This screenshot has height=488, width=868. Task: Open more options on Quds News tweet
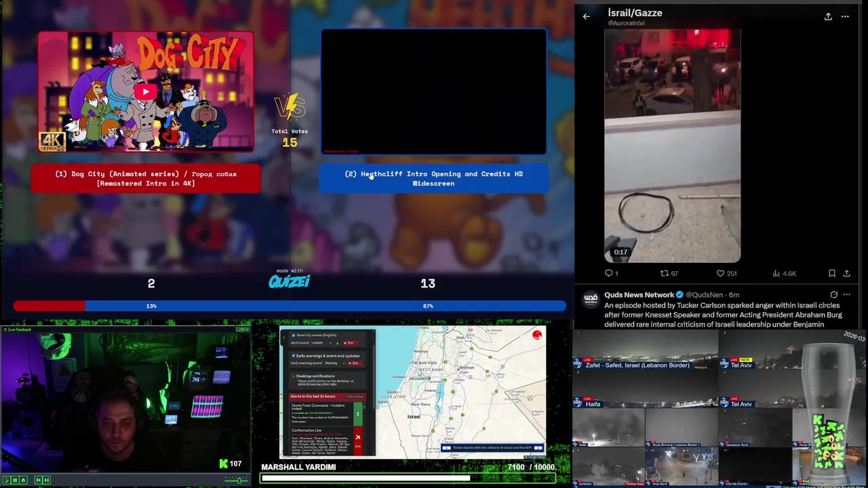tap(846, 295)
